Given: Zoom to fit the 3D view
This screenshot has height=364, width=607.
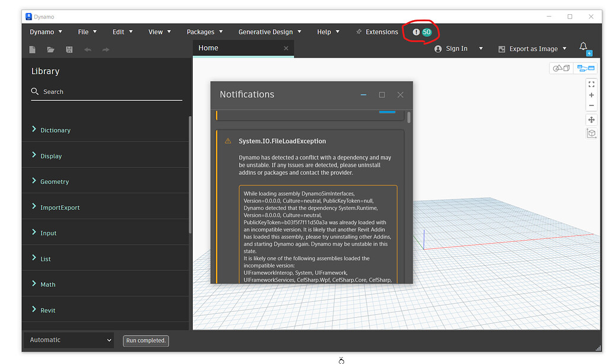Looking at the screenshot, I should click(591, 84).
